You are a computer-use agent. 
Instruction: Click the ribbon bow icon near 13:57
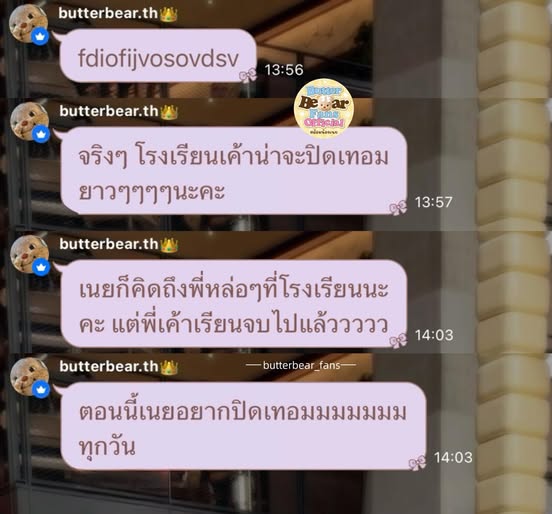coord(398,207)
